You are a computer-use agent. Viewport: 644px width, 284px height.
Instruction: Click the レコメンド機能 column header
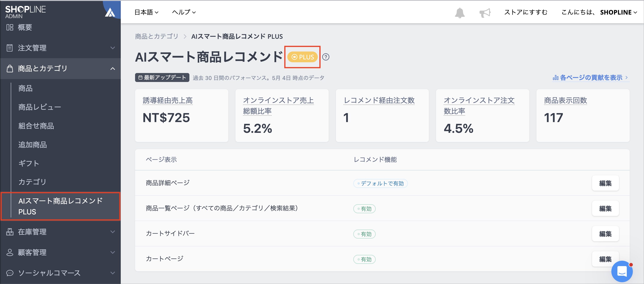coord(375,160)
